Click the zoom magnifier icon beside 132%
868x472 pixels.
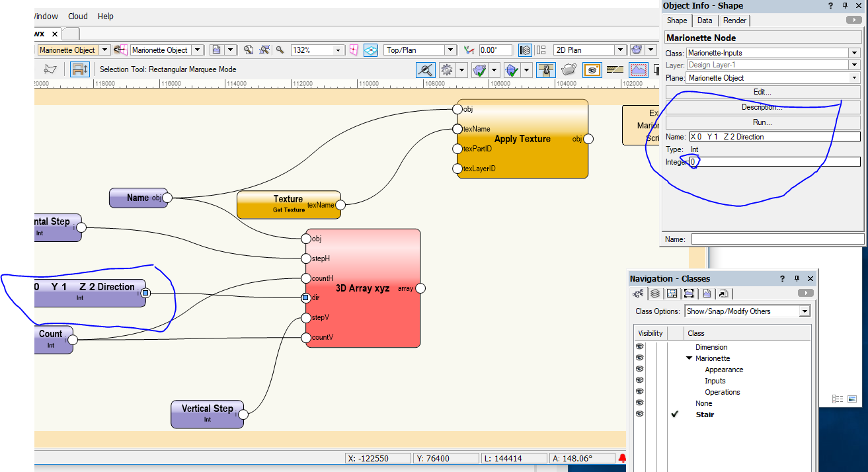tap(280, 50)
